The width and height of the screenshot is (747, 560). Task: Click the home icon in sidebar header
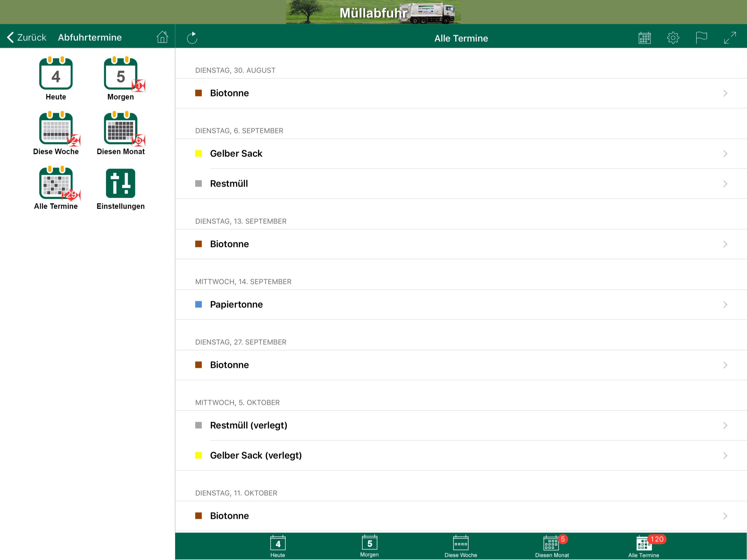click(162, 37)
